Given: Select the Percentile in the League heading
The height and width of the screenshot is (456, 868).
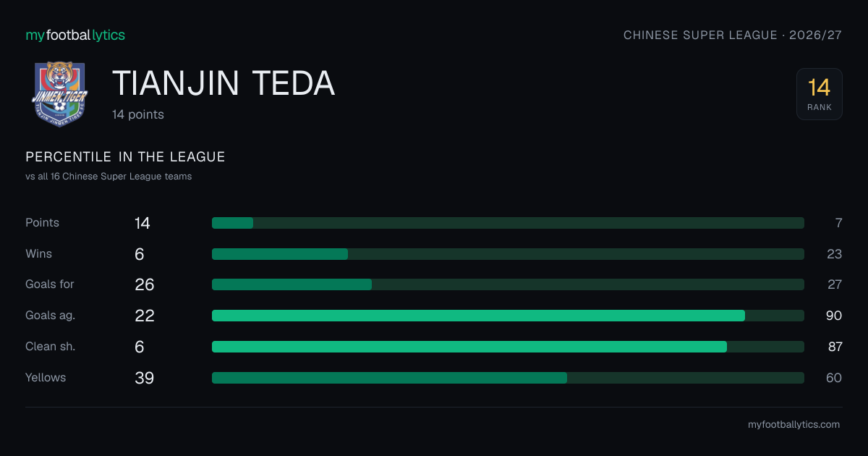Looking at the screenshot, I should point(125,157).
